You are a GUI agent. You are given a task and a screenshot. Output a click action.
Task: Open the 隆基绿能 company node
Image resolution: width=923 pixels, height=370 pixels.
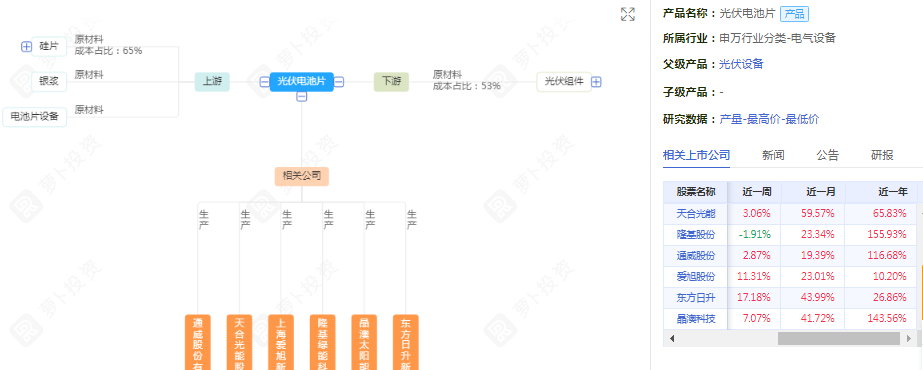323,342
